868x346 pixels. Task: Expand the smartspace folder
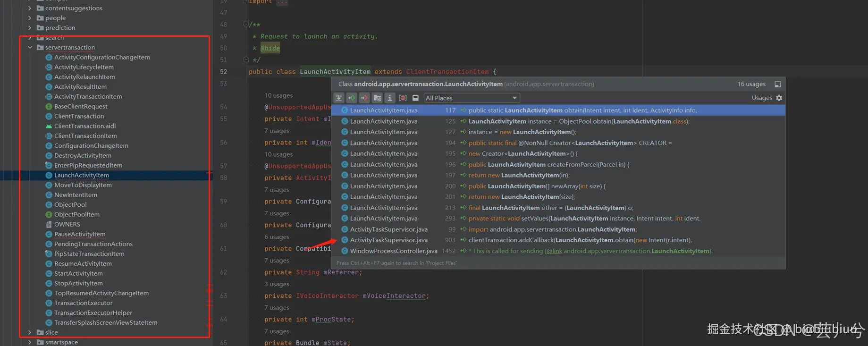point(30,342)
